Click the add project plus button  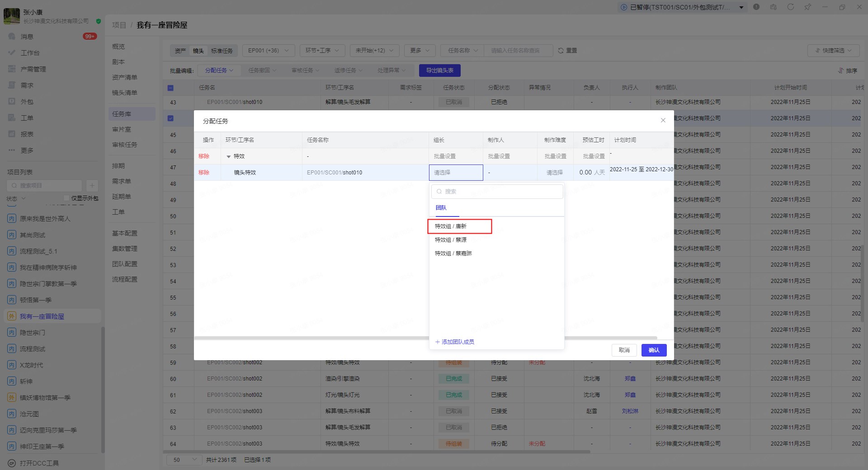click(x=92, y=185)
